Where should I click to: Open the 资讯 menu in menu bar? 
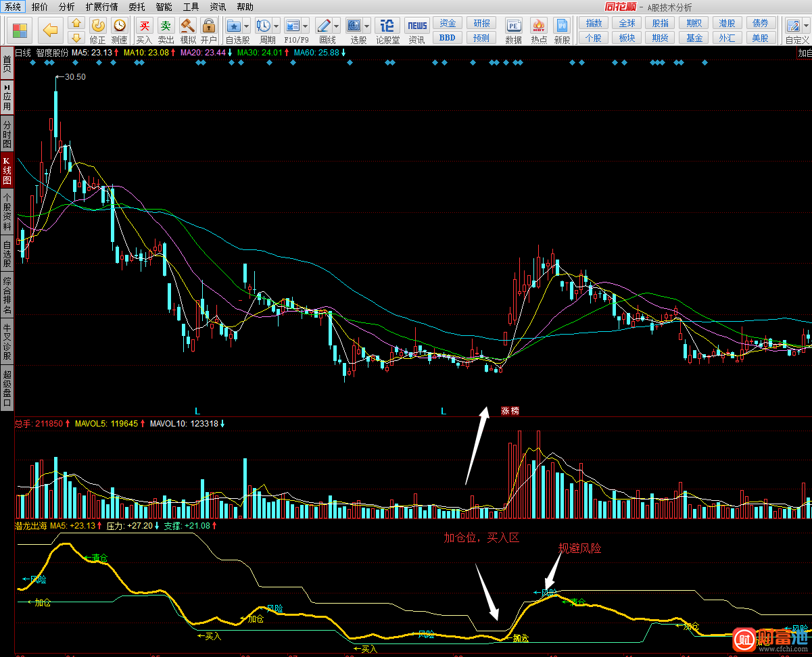pyautogui.click(x=218, y=7)
